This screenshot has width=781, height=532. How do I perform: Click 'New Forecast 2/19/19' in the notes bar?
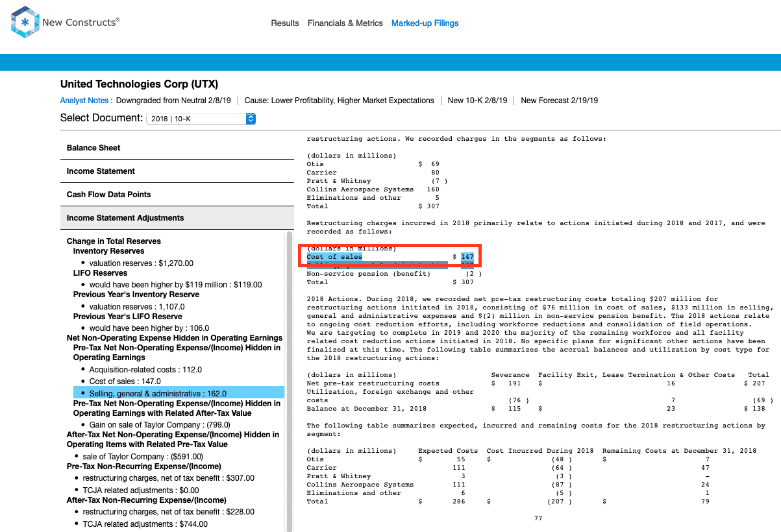pyautogui.click(x=560, y=101)
